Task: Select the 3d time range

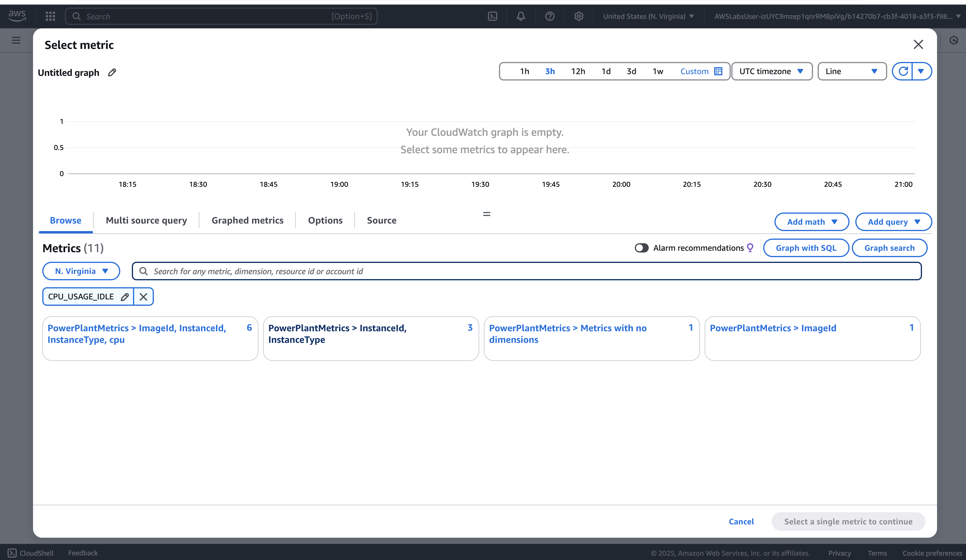Action: pyautogui.click(x=631, y=71)
